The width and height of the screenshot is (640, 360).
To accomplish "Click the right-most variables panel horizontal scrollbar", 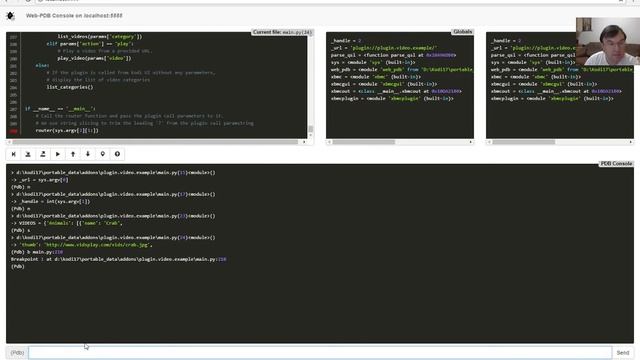I will (x=523, y=142).
